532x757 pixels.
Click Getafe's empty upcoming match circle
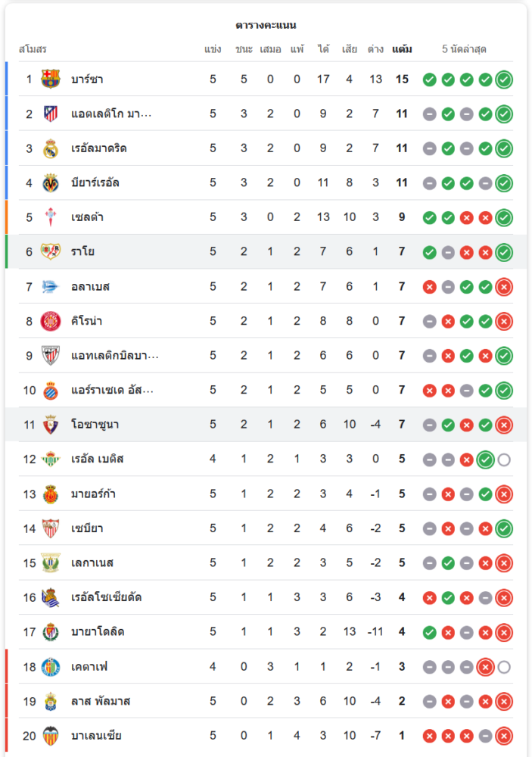tap(504, 667)
